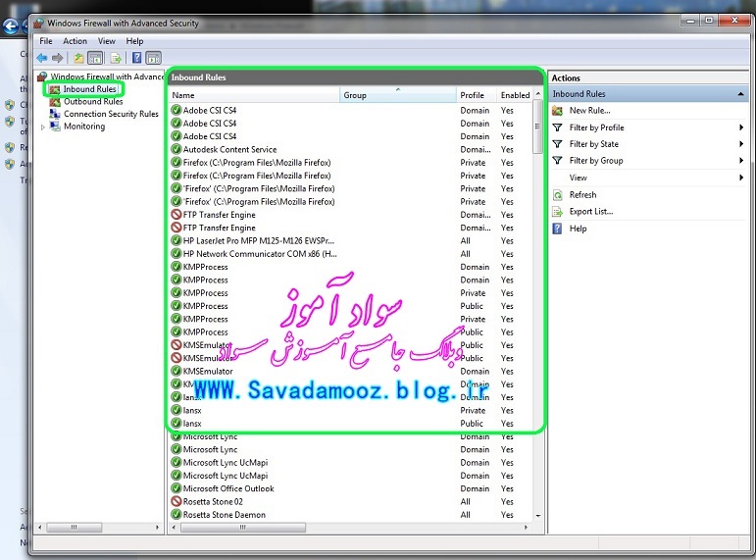Click the rules list horizontal scrollbar thumb
Viewport: 756px width, 560px height.
coord(243,528)
